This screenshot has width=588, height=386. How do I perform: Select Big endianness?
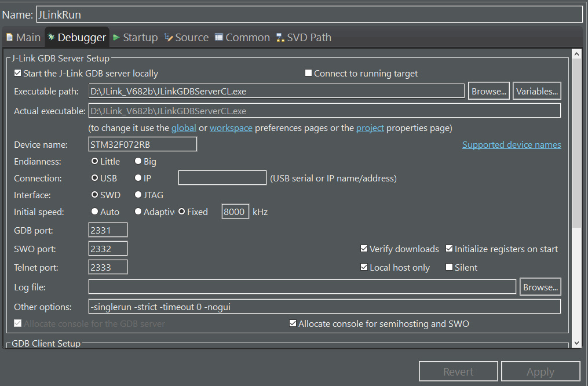[138, 161]
